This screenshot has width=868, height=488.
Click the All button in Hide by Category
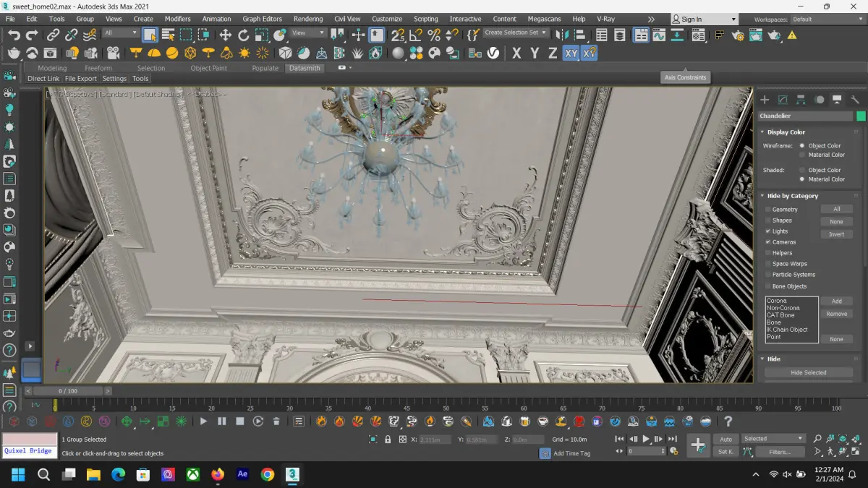click(x=836, y=209)
